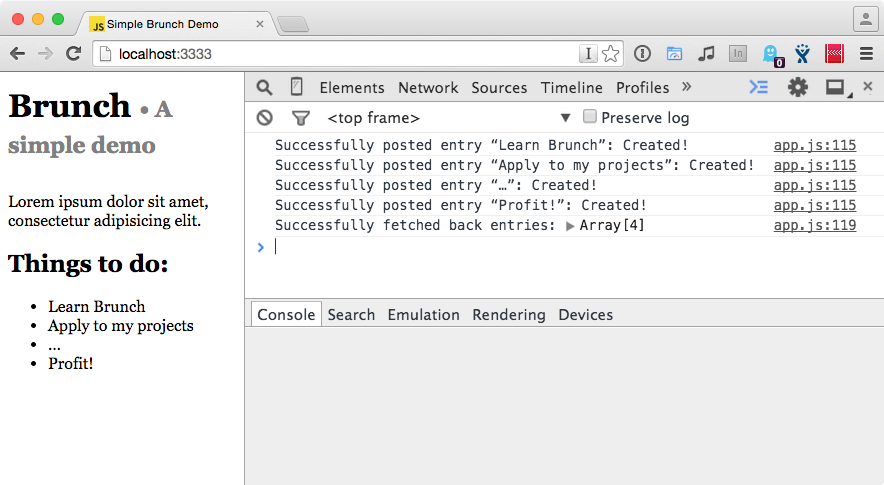Click the 'Learn Brunch' list item
This screenshot has width=884, height=485.
[96, 306]
